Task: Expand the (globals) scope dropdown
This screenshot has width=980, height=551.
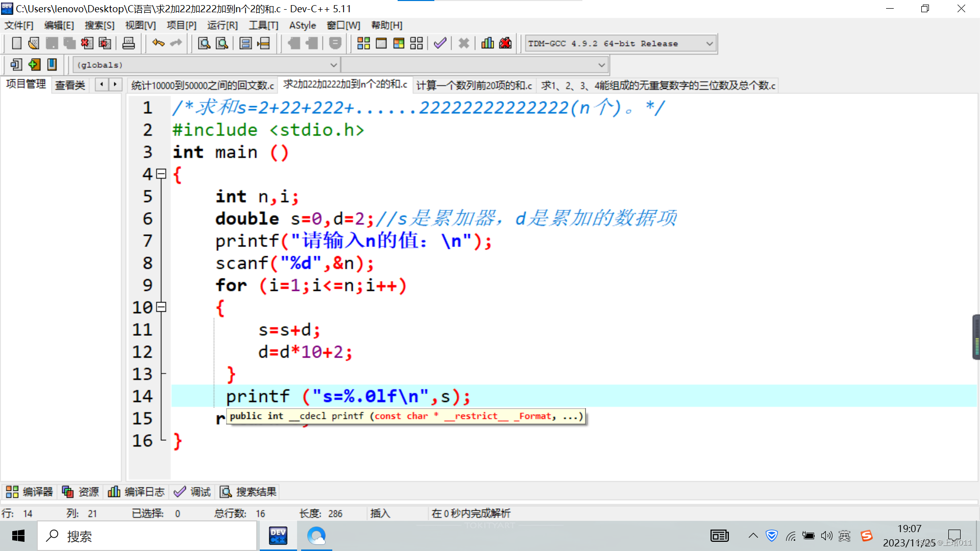Action: pos(333,65)
